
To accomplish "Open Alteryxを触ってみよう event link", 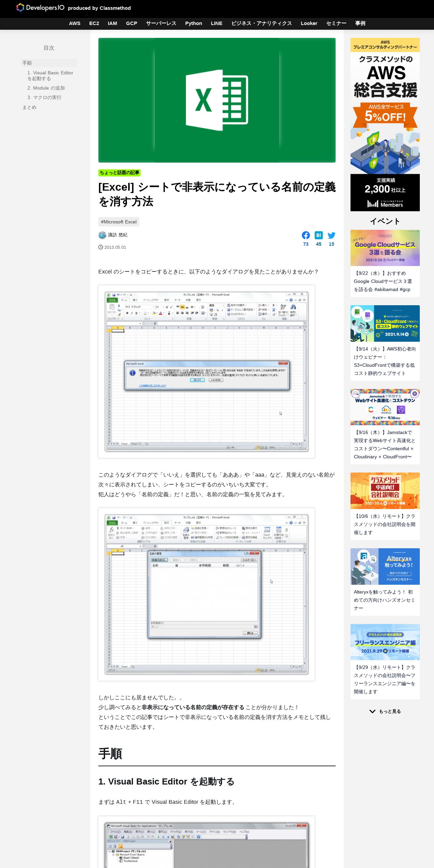I will pyautogui.click(x=384, y=600).
